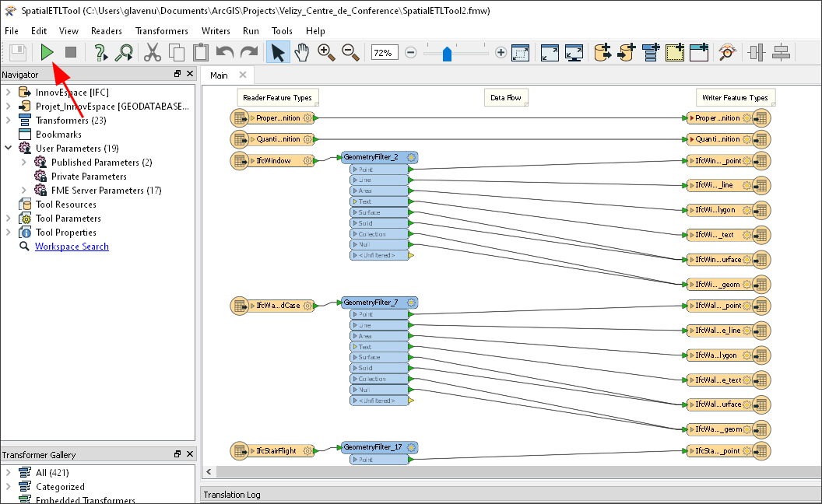Viewport: 822px width, 504px height.
Task: Open GeometryFilter_7 properties gear
Action: (x=412, y=303)
